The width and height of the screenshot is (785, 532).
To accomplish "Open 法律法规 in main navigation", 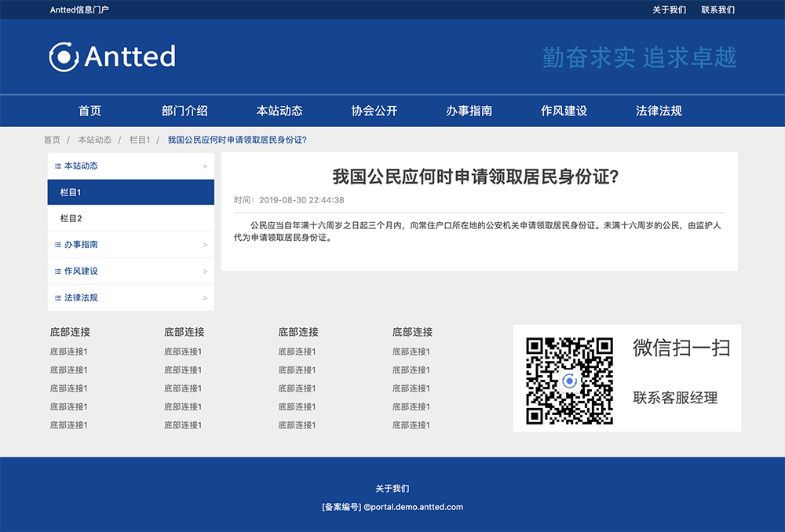I will tap(659, 111).
